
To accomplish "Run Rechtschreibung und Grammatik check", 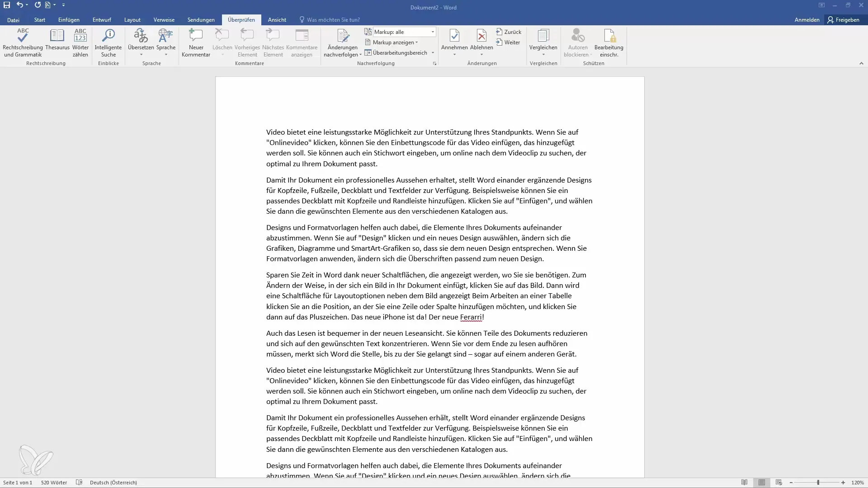I will 23,43.
